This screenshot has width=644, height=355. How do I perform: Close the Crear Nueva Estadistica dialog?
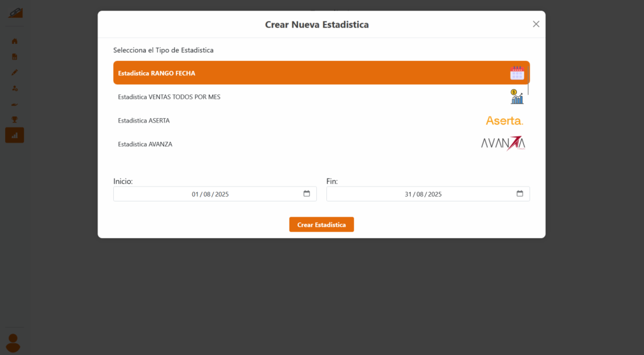(x=536, y=24)
